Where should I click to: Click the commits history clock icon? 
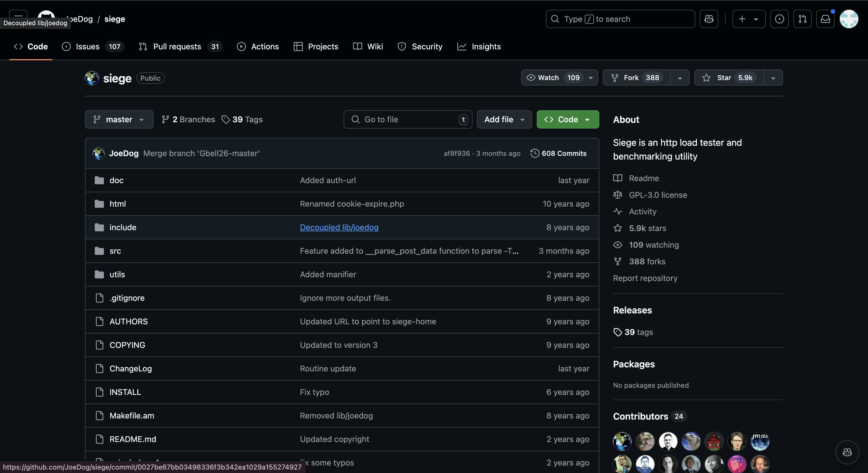(535, 153)
